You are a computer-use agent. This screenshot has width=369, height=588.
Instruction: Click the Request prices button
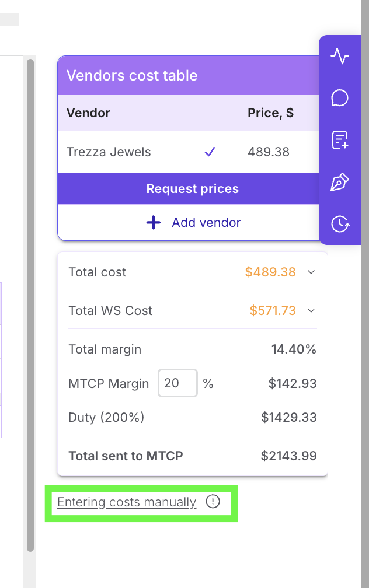click(192, 189)
